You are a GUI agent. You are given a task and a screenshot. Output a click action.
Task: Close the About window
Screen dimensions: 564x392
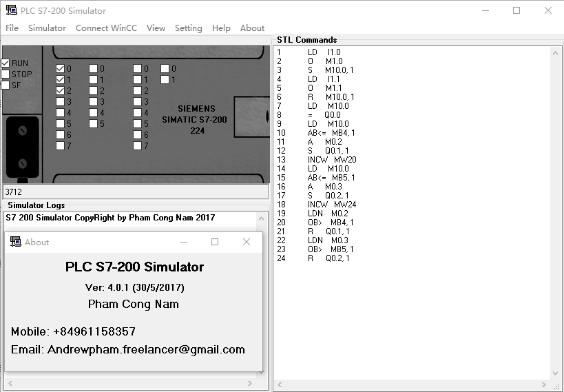pyautogui.click(x=247, y=242)
